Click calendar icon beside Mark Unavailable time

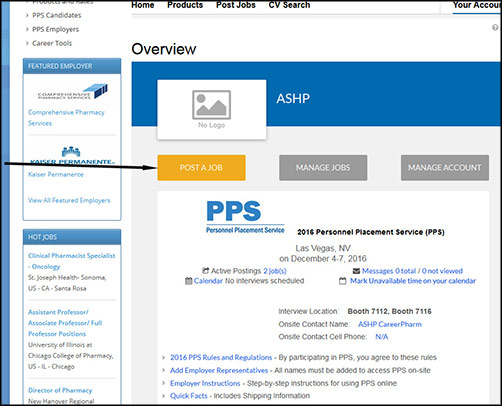(x=342, y=281)
